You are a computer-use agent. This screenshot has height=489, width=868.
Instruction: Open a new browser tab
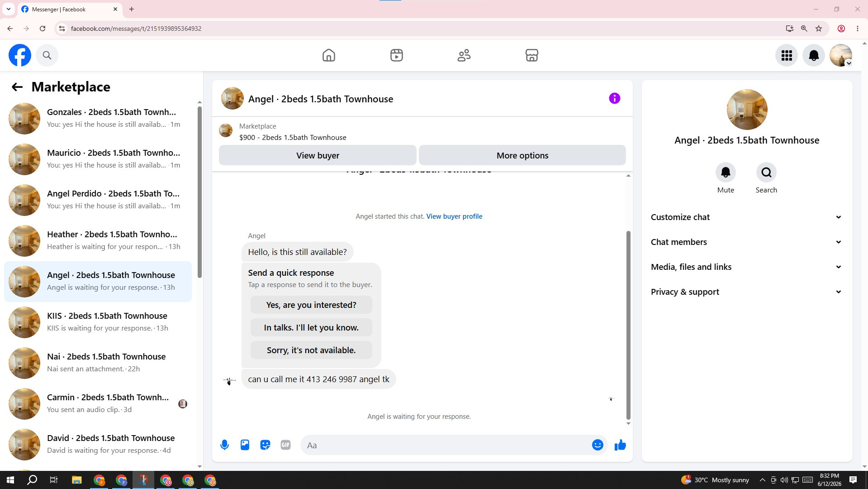click(x=131, y=9)
